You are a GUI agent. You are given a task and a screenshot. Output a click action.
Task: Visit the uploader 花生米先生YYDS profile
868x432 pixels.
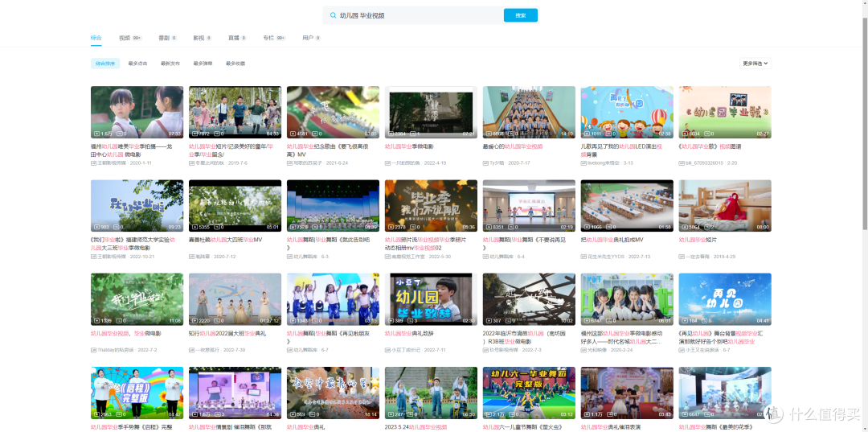pos(606,257)
